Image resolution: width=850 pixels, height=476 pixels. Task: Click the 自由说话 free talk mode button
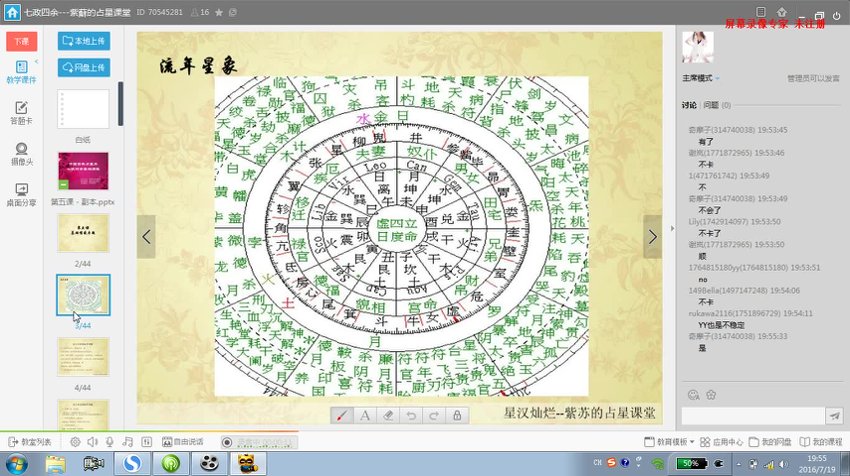click(x=183, y=442)
